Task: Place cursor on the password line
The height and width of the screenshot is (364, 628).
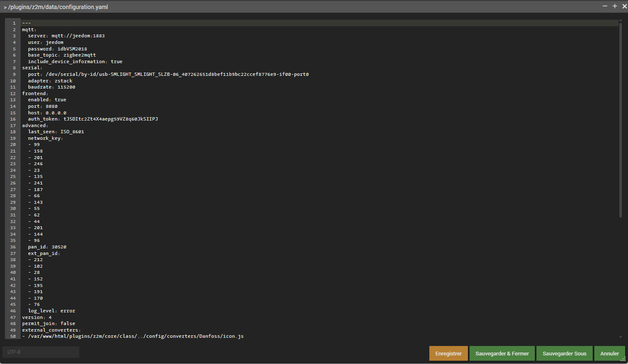Action: [57, 49]
